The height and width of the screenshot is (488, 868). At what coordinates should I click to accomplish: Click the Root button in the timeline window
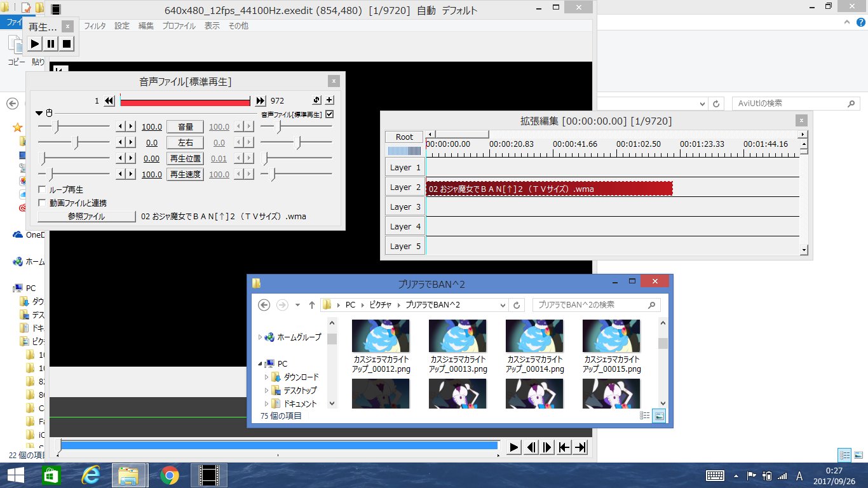(404, 137)
